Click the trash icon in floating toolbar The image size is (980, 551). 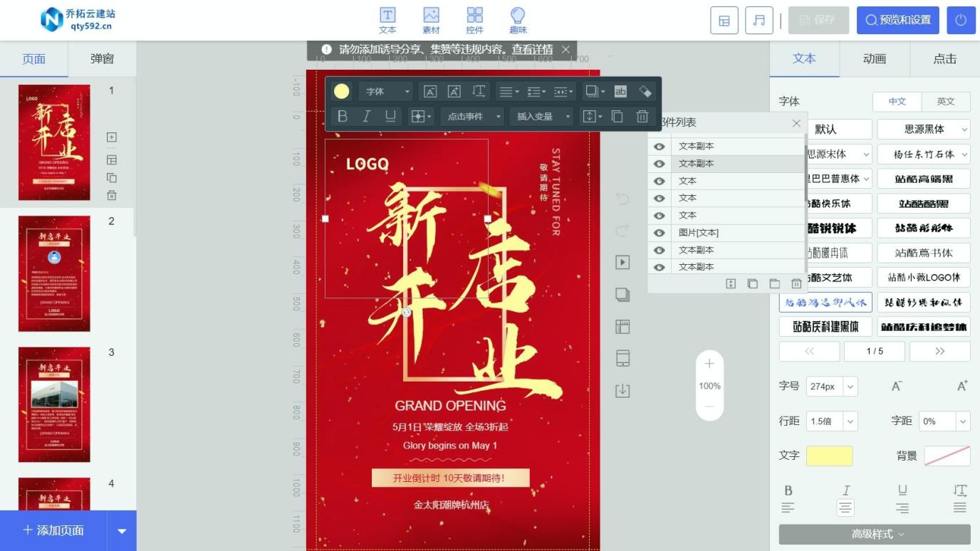pos(642,116)
